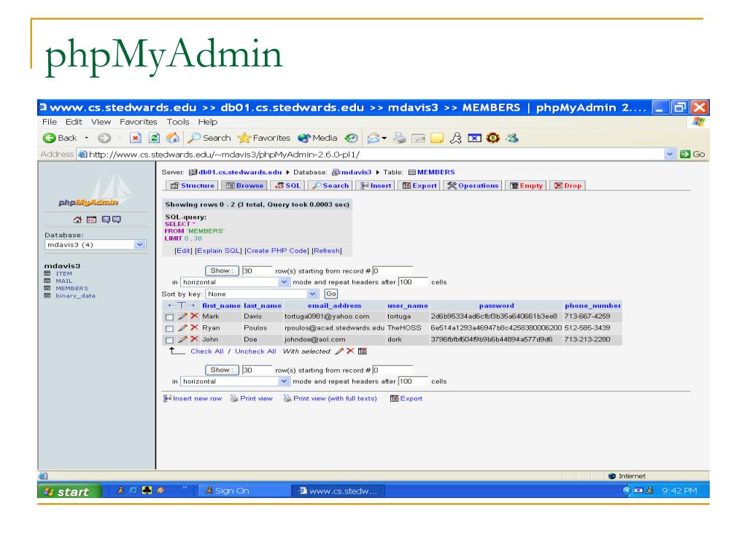
Task: Click the address bar Go button
Action: pyautogui.click(x=692, y=155)
